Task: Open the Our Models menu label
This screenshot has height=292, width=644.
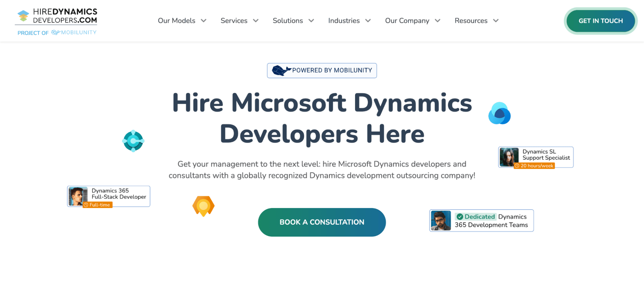Action: point(177,21)
